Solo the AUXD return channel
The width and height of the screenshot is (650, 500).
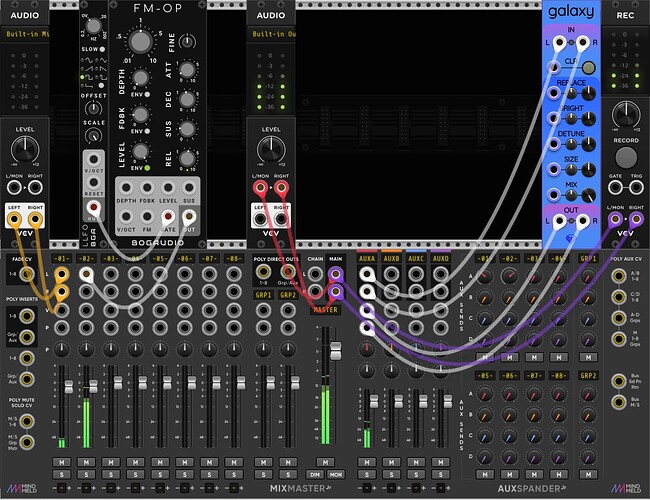point(441,474)
